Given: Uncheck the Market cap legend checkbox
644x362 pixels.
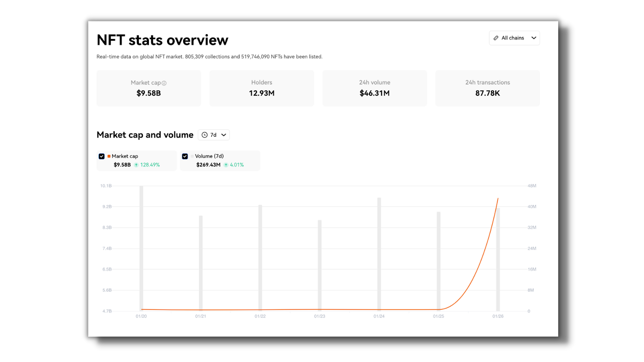Looking at the screenshot, I should 102,156.
